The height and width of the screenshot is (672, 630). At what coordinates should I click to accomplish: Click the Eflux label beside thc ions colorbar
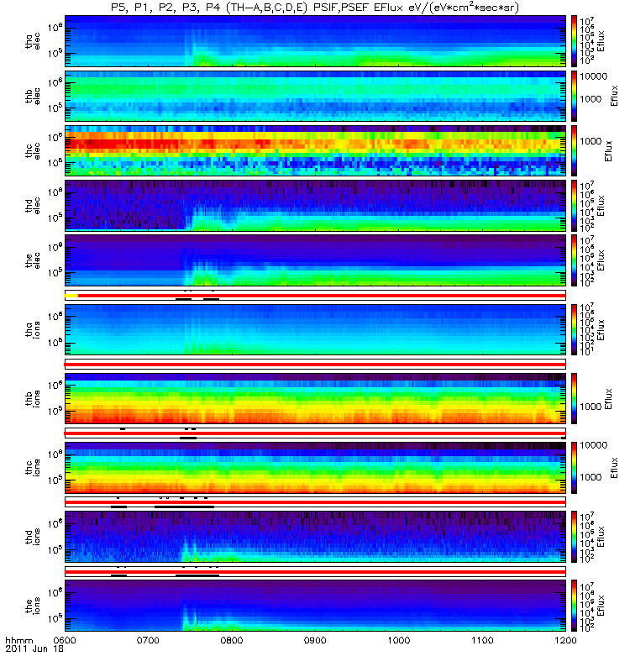pos(615,468)
